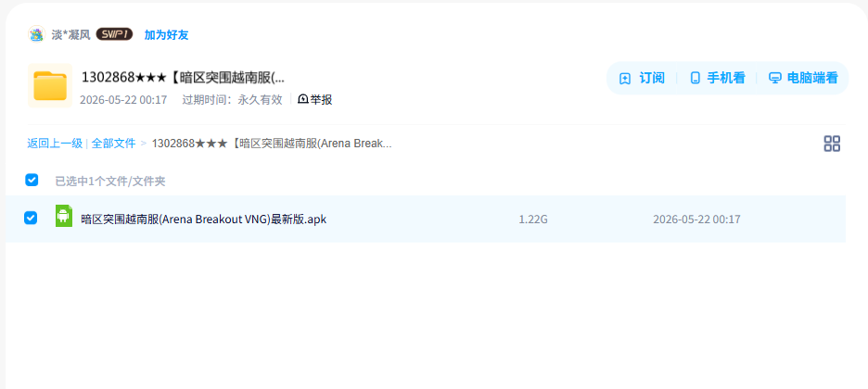Screen dimensions: 868x389
Task: Click the 订阅 button text
Action: click(652, 79)
